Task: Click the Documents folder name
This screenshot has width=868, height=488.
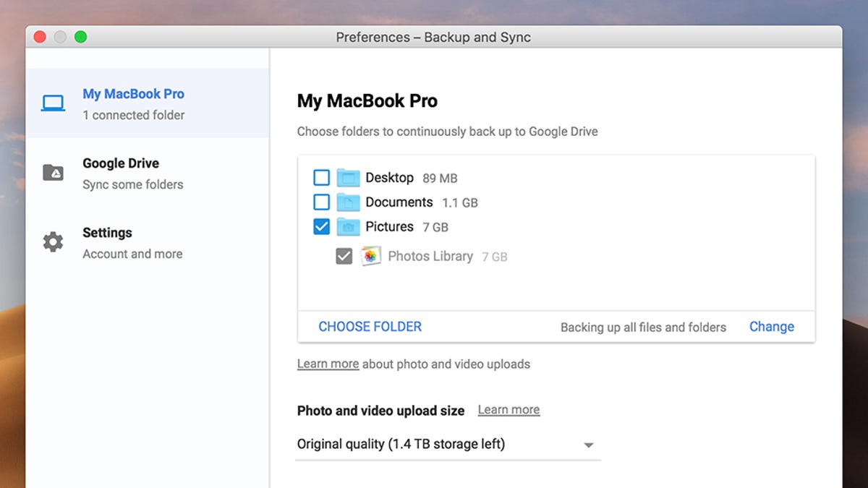Action: click(x=399, y=202)
